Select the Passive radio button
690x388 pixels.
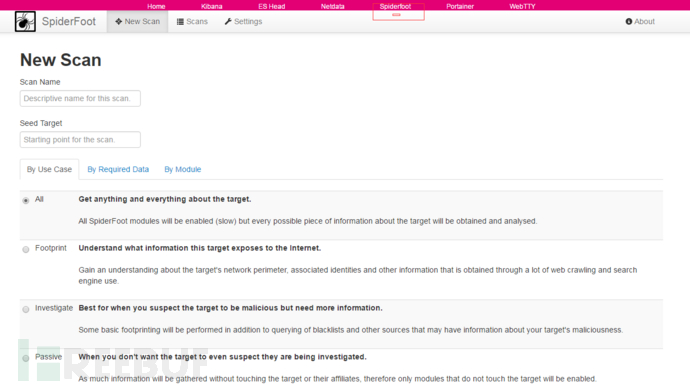[26, 358]
